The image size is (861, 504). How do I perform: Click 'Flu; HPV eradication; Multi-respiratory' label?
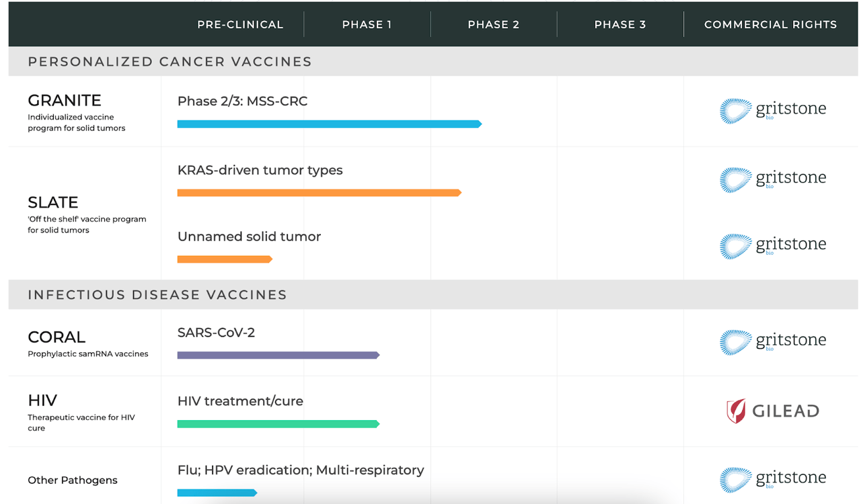tap(301, 470)
